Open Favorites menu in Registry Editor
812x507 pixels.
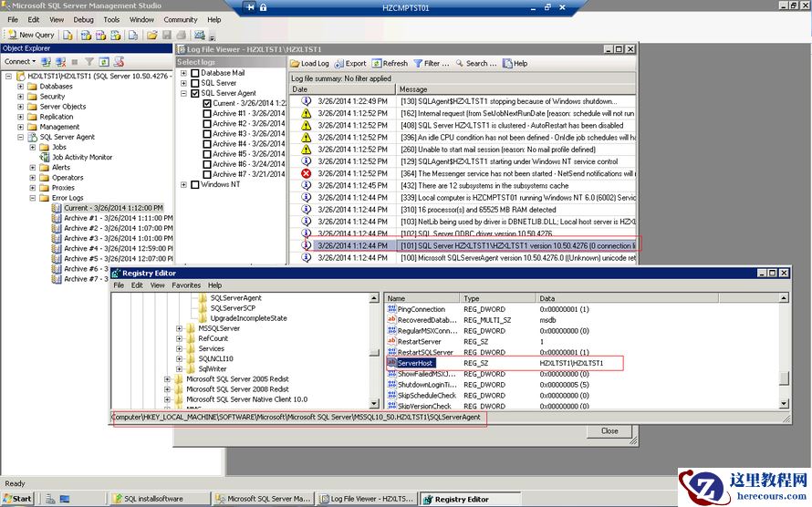[186, 285]
